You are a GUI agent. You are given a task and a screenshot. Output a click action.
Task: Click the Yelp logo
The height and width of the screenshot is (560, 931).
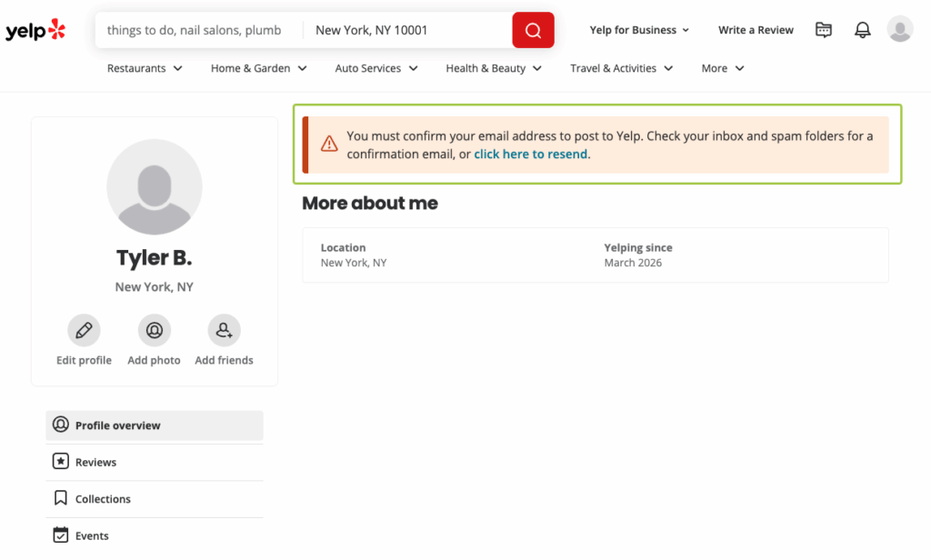(x=35, y=29)
